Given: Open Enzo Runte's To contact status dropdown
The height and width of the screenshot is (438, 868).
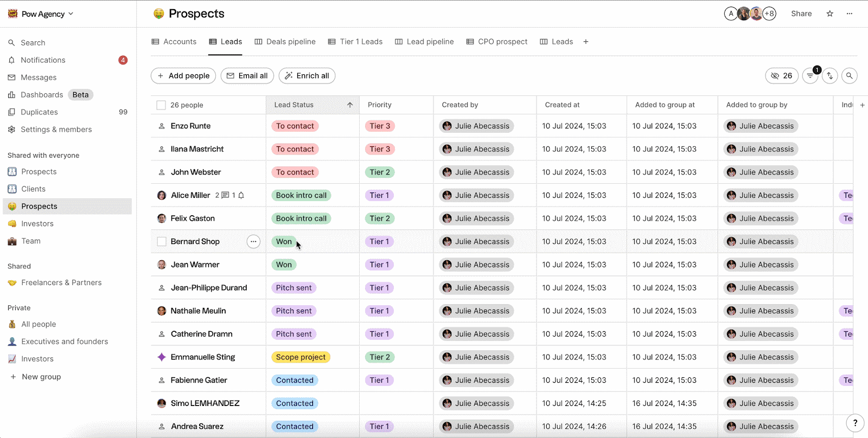Looking at the screenshot, I should 295,126.
